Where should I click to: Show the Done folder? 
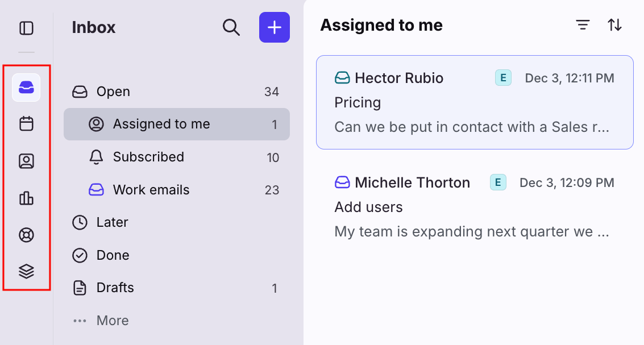[113, 255]
